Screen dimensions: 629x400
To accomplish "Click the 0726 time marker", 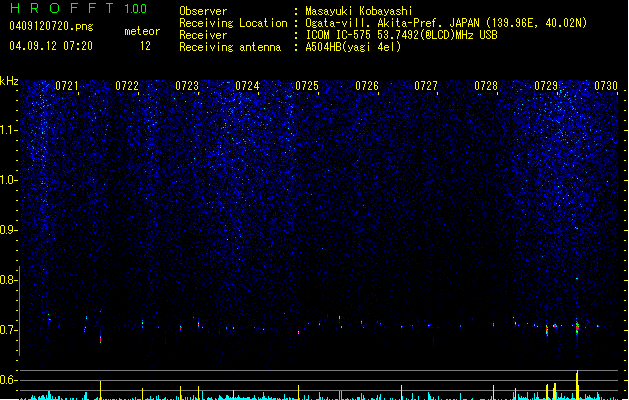I will tap(367, 86).
